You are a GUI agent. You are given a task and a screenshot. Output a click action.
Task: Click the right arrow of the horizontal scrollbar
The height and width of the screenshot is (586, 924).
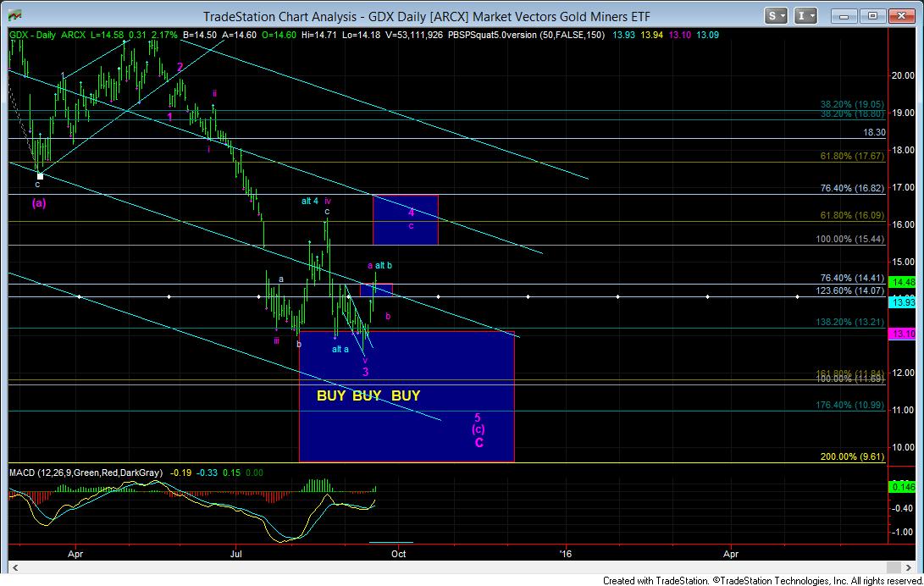tap(908, 567)
